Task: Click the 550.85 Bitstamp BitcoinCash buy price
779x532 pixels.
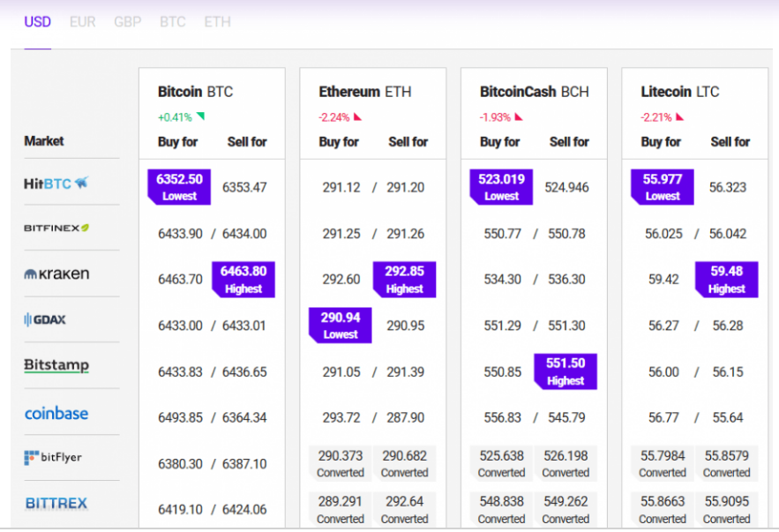Action: 503,371
